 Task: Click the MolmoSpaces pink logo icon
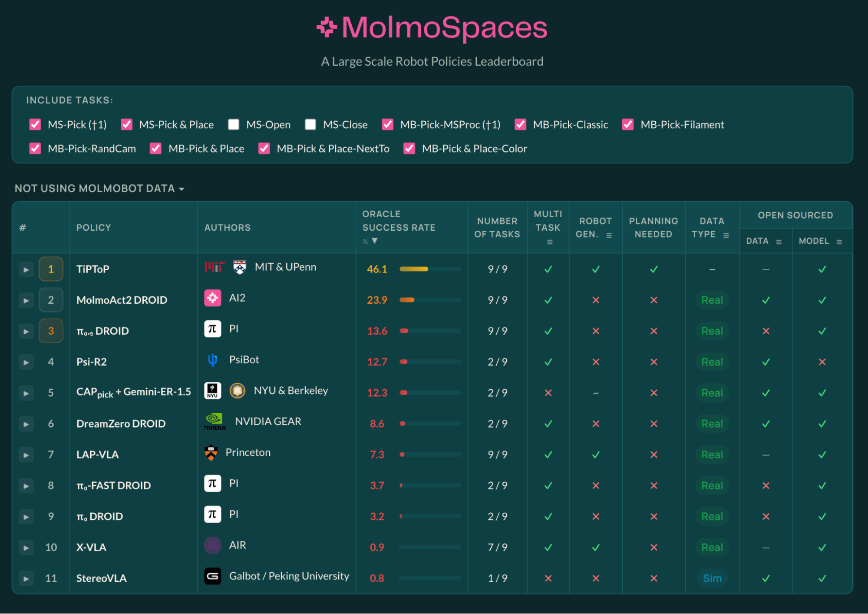click(327, 27)
